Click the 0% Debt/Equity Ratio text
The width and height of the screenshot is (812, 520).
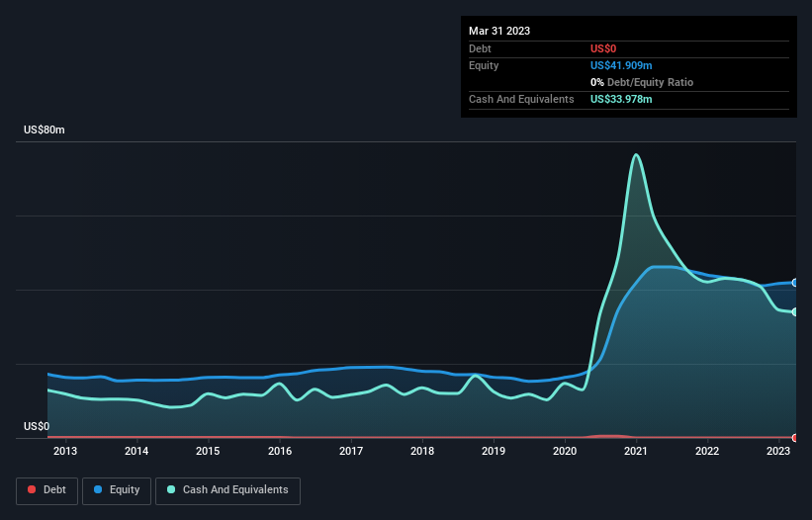click(x=642, y=82)
